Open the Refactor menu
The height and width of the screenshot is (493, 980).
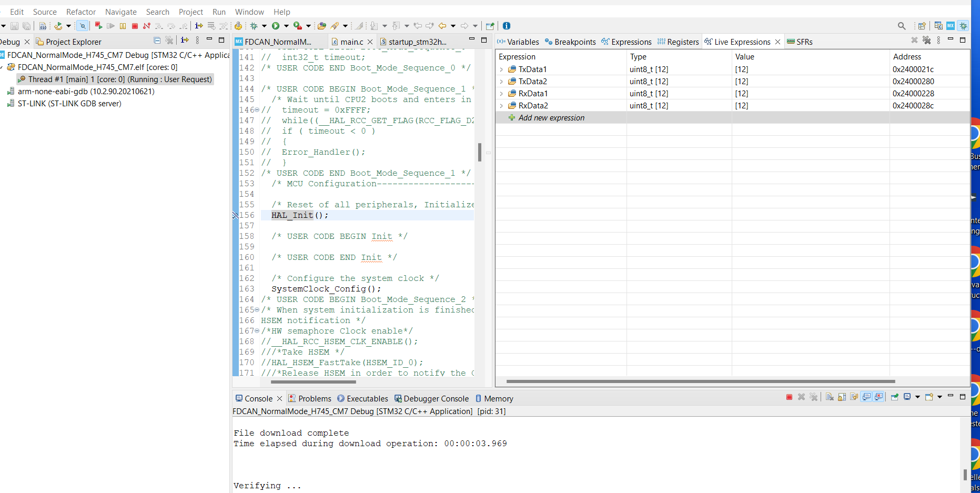click(x=80, y=12)
